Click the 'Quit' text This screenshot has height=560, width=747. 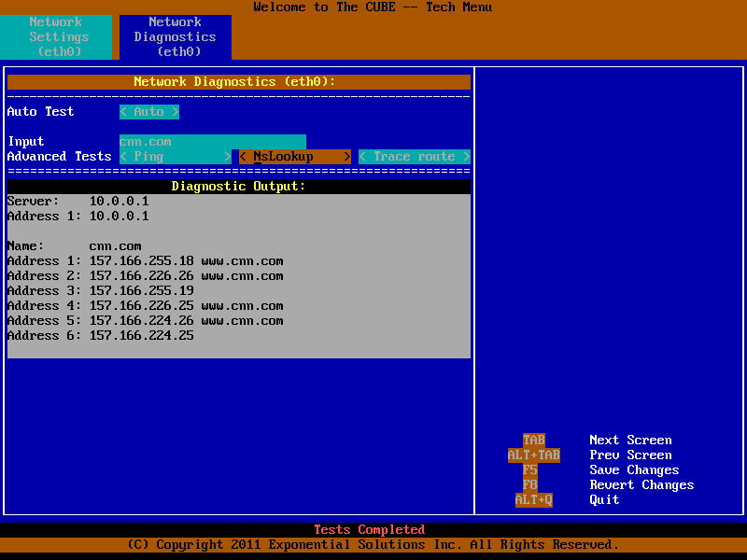tap(604, 499)
